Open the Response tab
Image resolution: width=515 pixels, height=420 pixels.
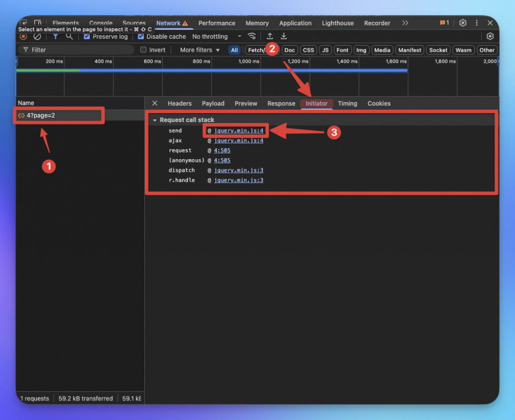pos(281,103)
